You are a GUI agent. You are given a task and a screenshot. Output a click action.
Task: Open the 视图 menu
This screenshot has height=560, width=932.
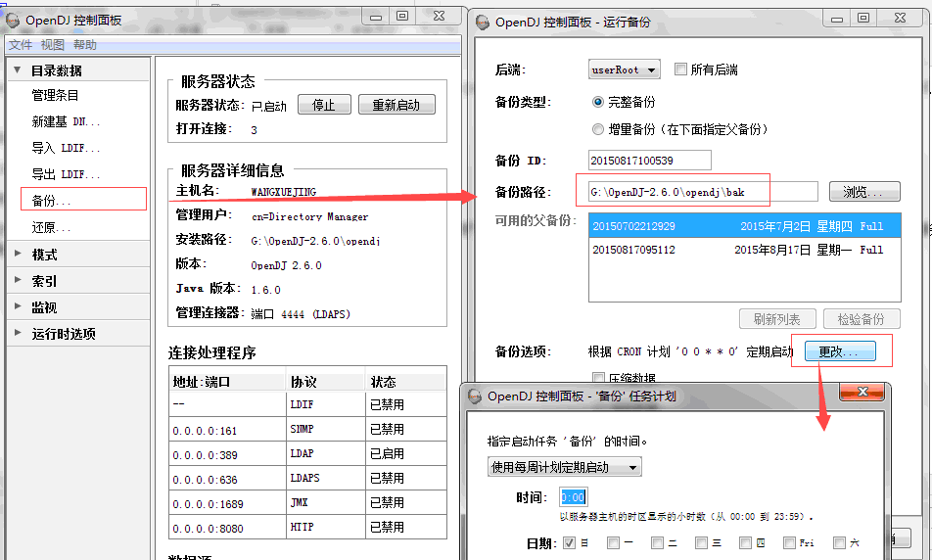tap(52, 45)
